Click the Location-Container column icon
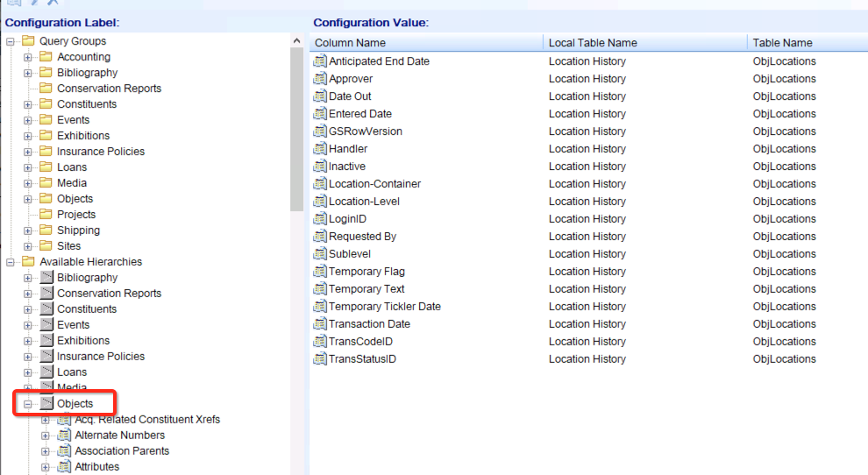Image resolution: width=868 pixels, height=475 pixels. click(319, 184)
